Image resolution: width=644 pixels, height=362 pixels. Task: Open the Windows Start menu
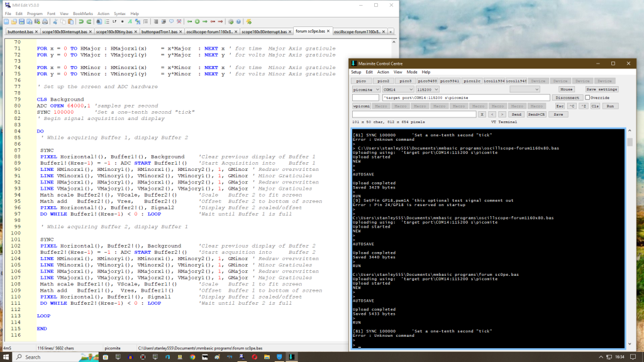tap(6, 356)
